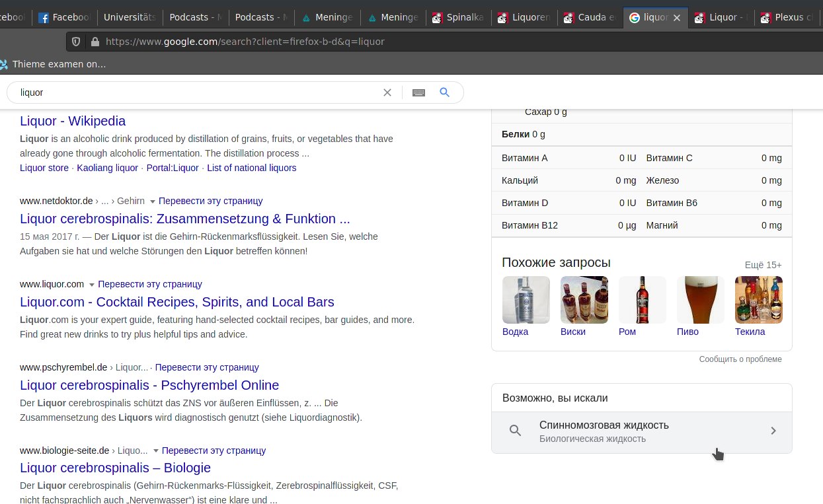Open the Portal:Liquor sublink
The width and height of the screenshot is (823, 504).
tap(173, 168)
